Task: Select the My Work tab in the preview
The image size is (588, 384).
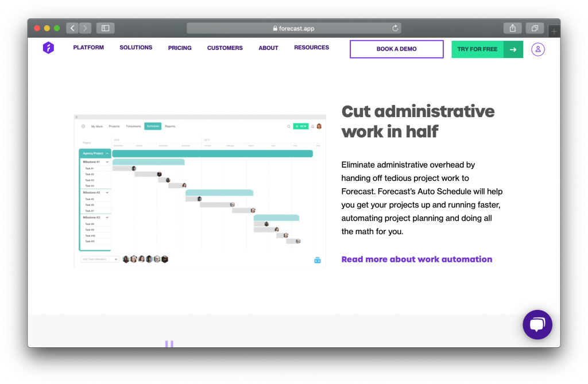Action: pos(96,126)
